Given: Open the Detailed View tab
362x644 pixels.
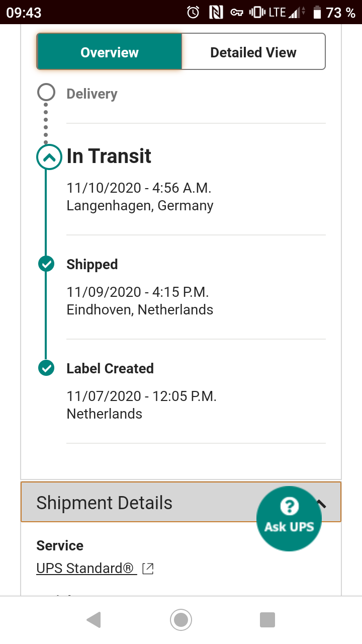Looking at the screenshot, I should pos(253,52).
